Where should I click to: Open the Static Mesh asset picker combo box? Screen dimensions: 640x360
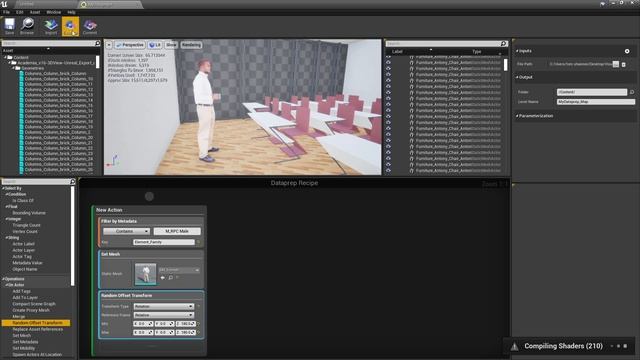tap(179, 270)
